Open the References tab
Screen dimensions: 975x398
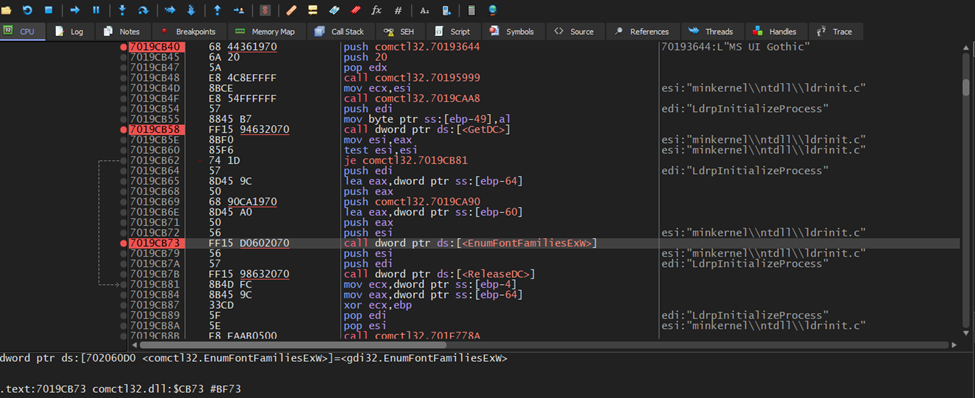point(642,32)
